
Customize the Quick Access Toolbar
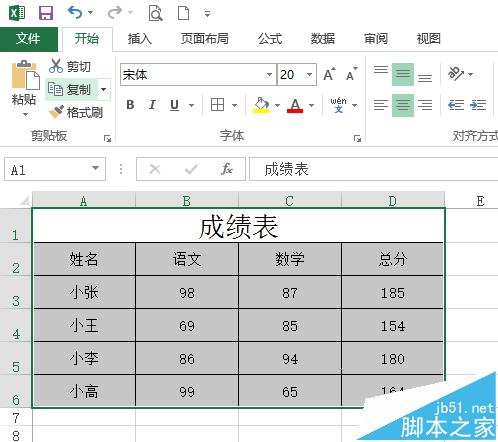[207, 14]
